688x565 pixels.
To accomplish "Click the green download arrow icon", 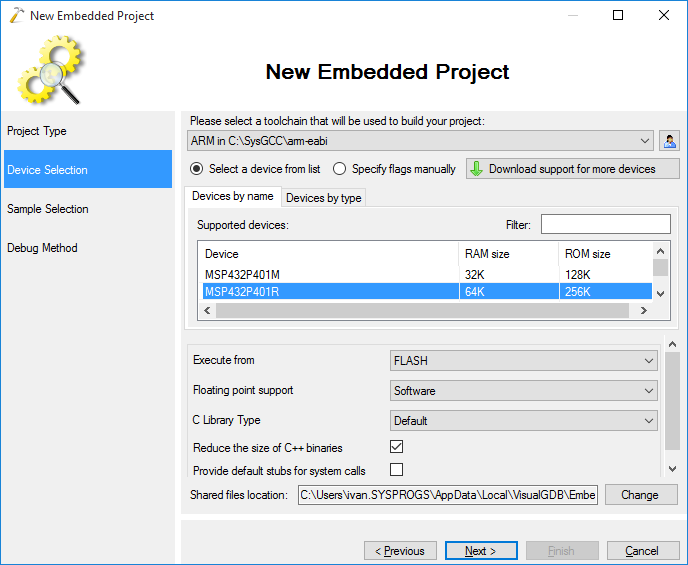I will click(x=476, y=169).
